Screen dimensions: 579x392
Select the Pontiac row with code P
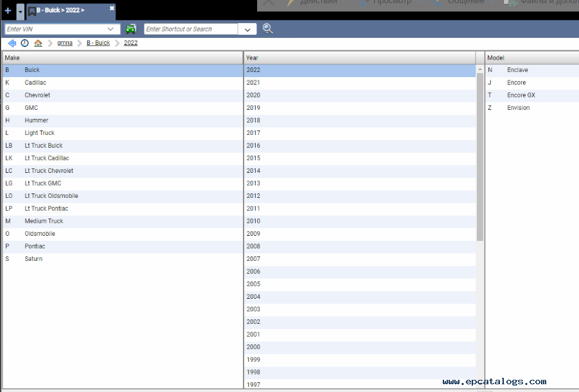123,246
